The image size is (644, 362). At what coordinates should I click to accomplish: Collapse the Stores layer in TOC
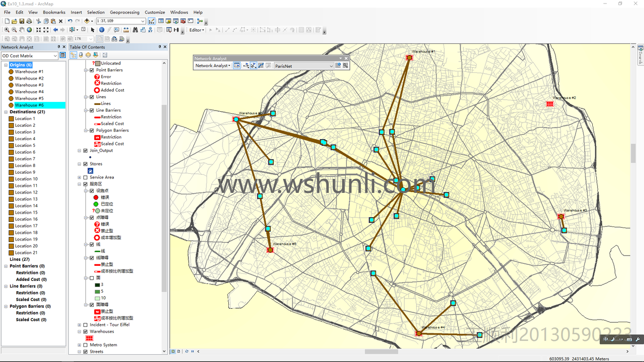tap(79, 164)
